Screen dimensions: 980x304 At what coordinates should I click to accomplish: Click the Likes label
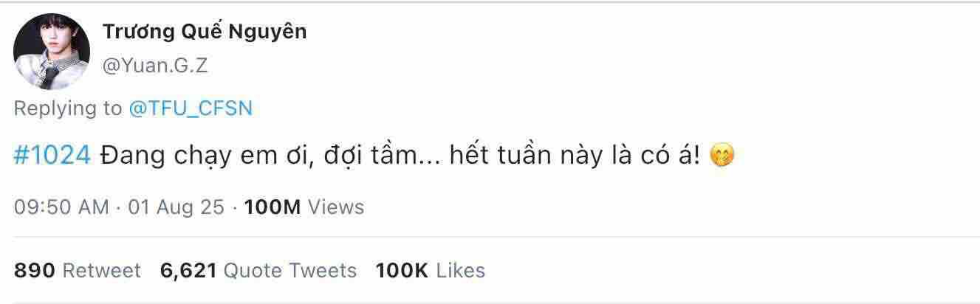[x=461, y=271]
